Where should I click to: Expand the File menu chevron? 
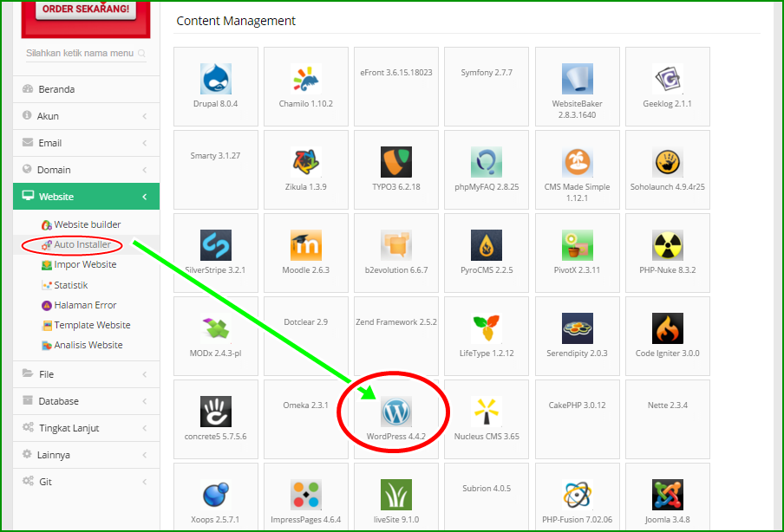pos(145,374)
